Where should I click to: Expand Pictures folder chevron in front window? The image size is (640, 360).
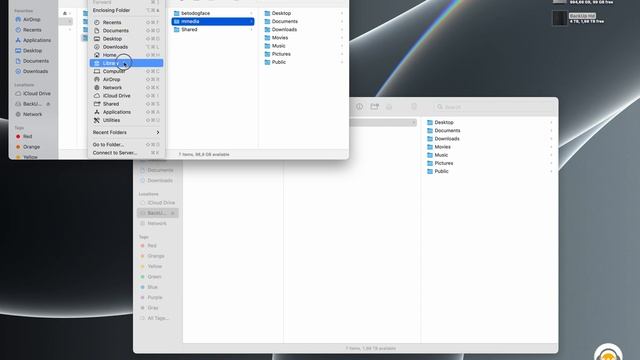(x=342, y=54)
